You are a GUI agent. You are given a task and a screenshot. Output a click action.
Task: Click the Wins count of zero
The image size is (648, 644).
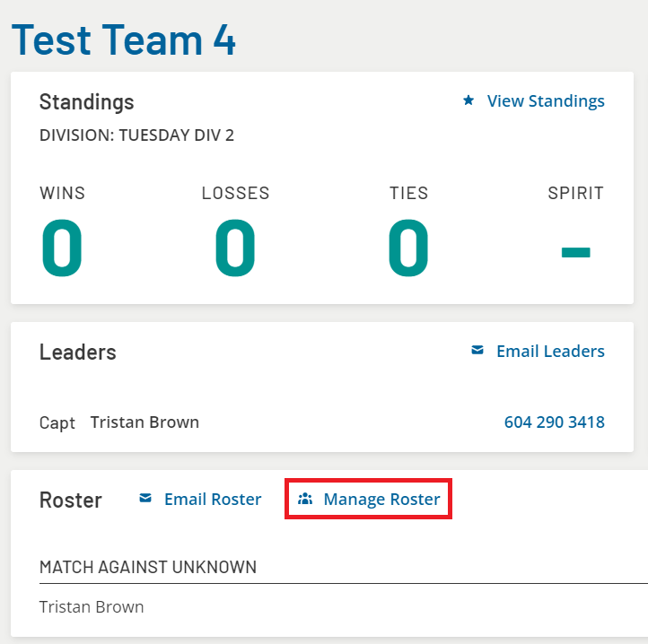click(x=62, y=248)
